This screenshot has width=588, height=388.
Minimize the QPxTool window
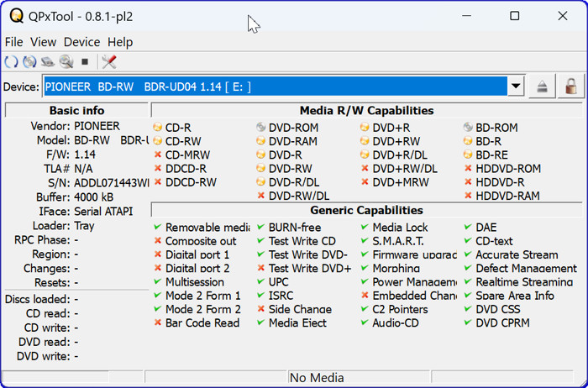tap(466, 16)
